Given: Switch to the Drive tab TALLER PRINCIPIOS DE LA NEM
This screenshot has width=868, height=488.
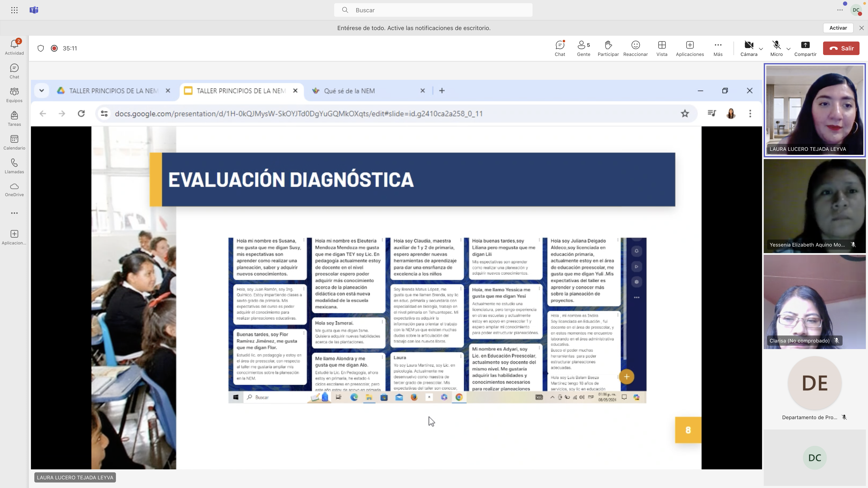Looking at the screenshot, I should (x=113, y=91).
